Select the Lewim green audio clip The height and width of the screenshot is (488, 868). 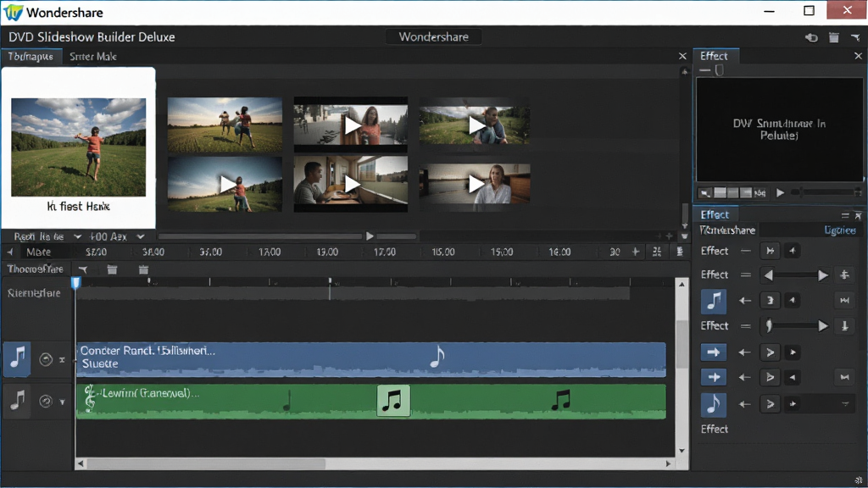[x=371, y=401]
